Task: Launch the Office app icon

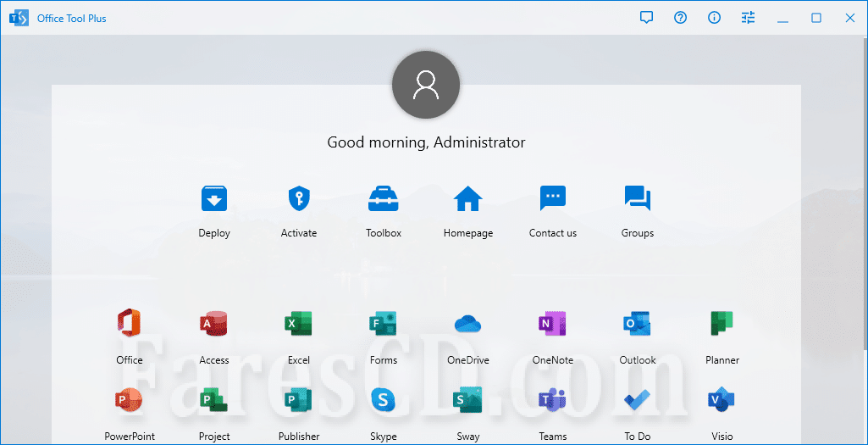Action: (x=130, y=323)
